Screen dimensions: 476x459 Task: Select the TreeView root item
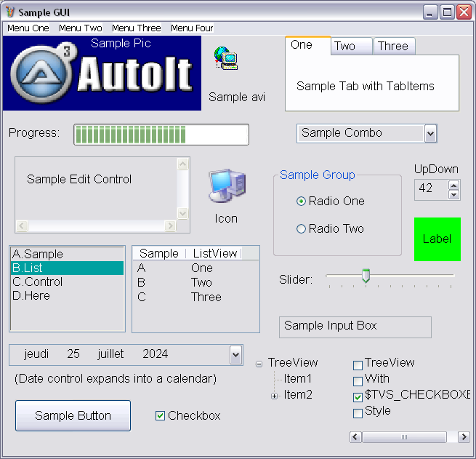click(x=293, y=363)
